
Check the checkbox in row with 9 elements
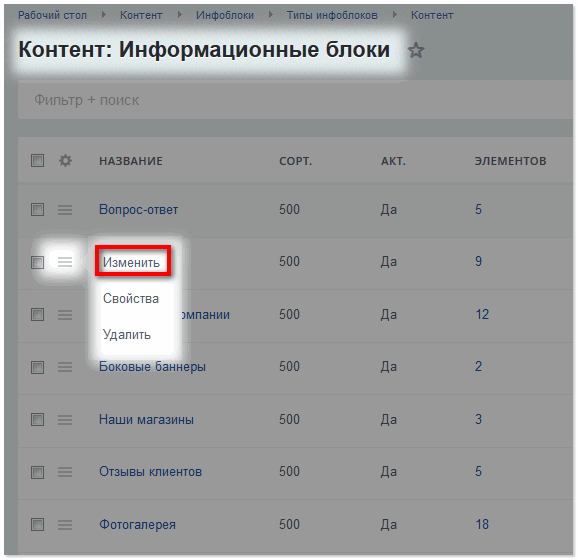(x=37, y=262)
